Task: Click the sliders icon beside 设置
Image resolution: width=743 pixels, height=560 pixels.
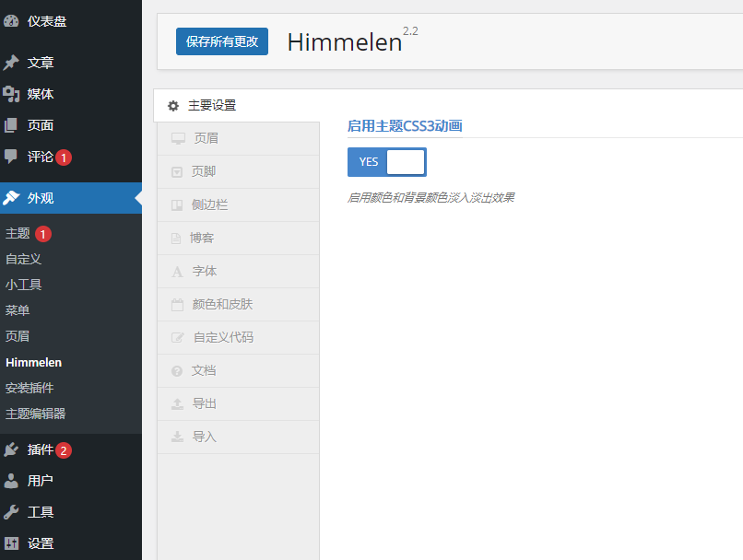Action: [x=11, y=542]
